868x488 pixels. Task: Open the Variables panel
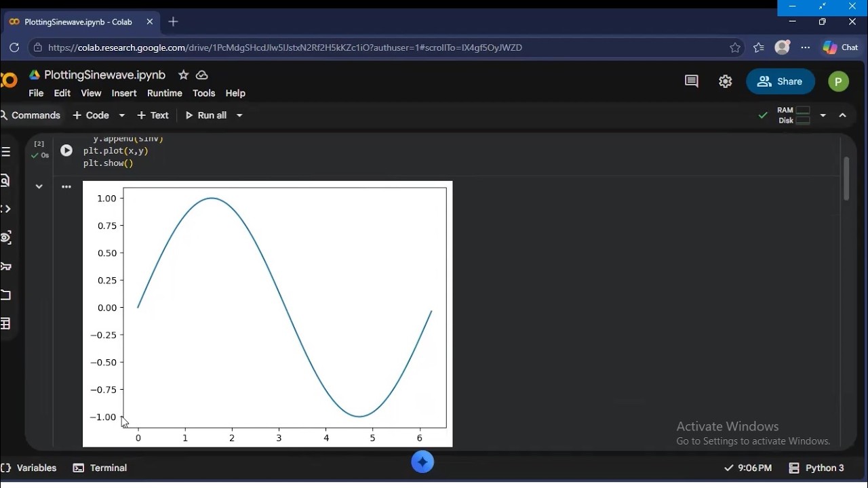(29, 468)
